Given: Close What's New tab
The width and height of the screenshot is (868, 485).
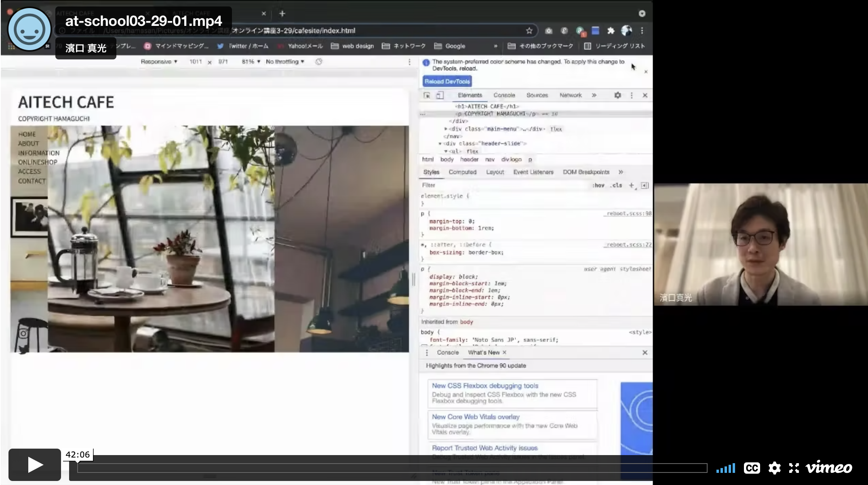Looking at the screenshot, I should pos(504,352).
